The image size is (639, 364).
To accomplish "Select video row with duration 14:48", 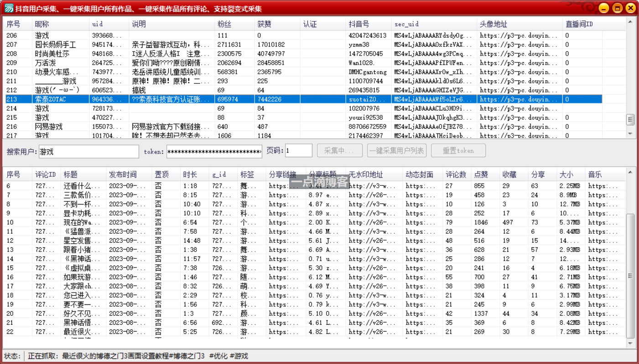I will point(315,241).
